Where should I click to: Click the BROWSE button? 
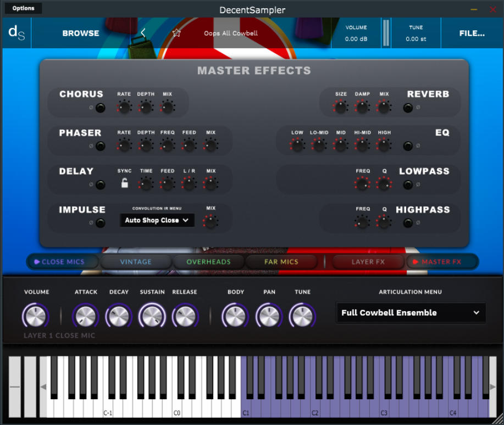pyautogui.click(x=80, y=33)
